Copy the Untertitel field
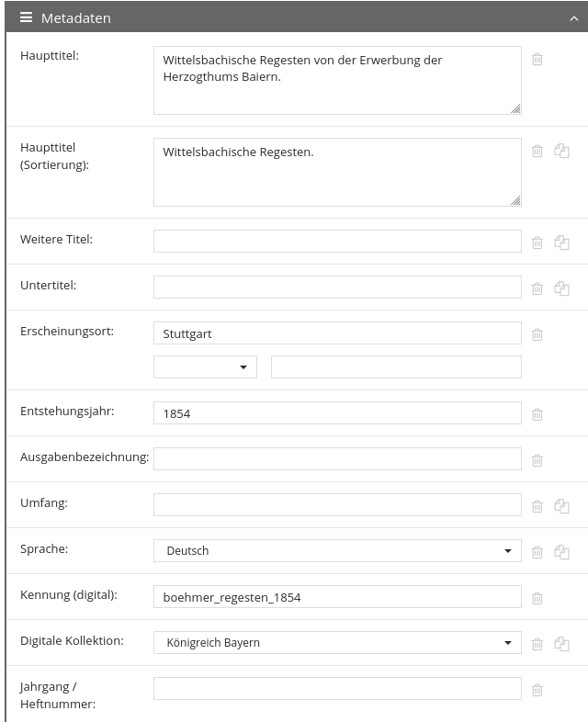Image resolution: width=588 pixels, height=722 pixels. (561, 288)
